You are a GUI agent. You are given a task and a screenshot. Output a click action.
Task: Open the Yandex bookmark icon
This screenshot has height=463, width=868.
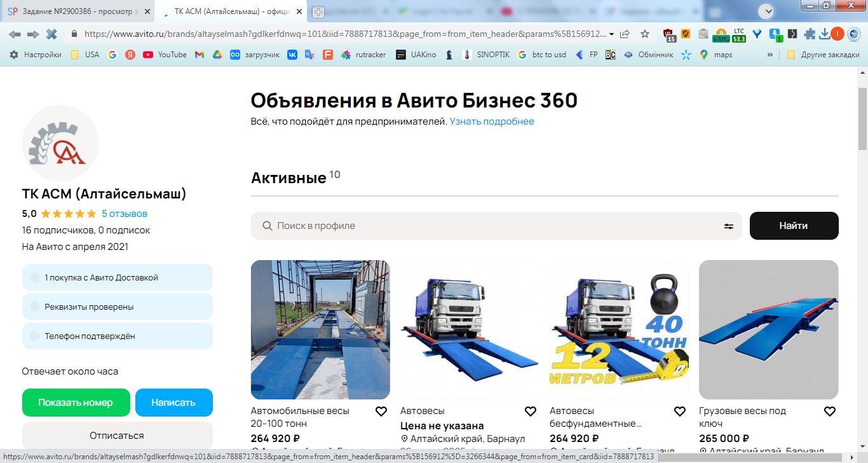(130, 55)
